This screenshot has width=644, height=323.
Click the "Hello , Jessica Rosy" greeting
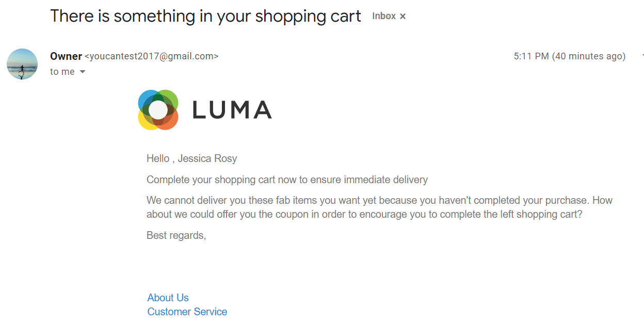[191, 158]
